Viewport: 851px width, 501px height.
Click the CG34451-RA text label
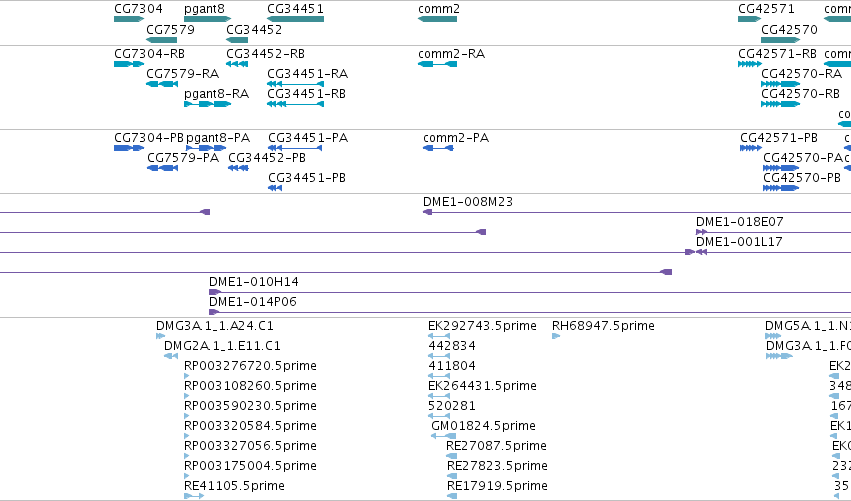click(308, 74)
